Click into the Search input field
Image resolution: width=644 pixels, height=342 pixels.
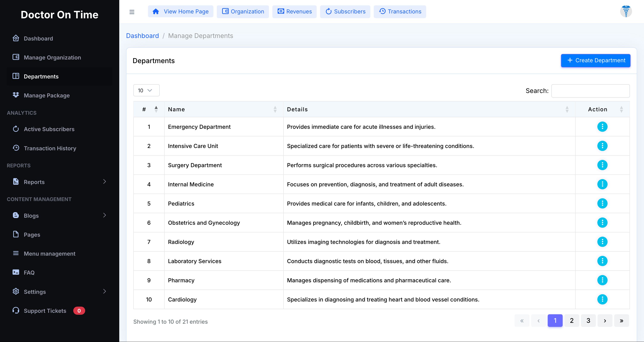(590, 91)
